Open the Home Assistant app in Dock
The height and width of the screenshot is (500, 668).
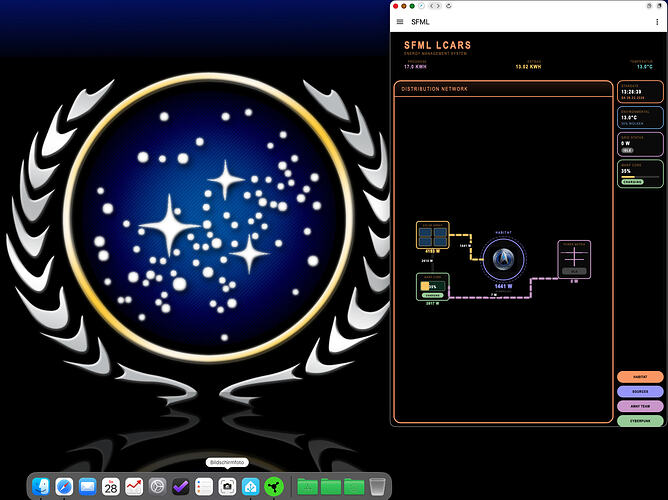tap(250, 486)
